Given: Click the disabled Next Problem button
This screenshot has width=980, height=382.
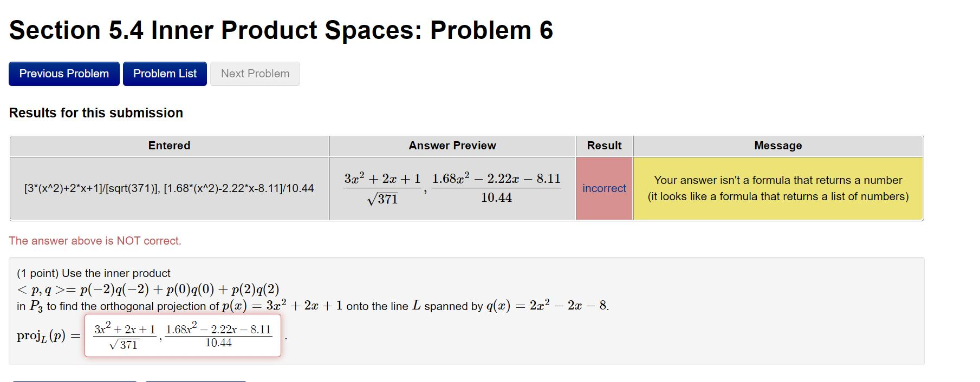Looking at the screenshot, I should (255, 74).
